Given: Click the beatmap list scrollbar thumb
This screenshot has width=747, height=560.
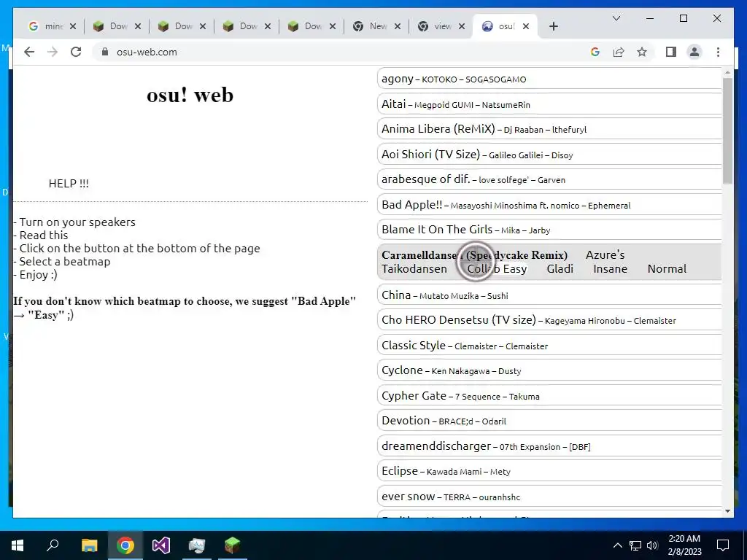Looking at the screenshot, I should (x=727, y=131).
